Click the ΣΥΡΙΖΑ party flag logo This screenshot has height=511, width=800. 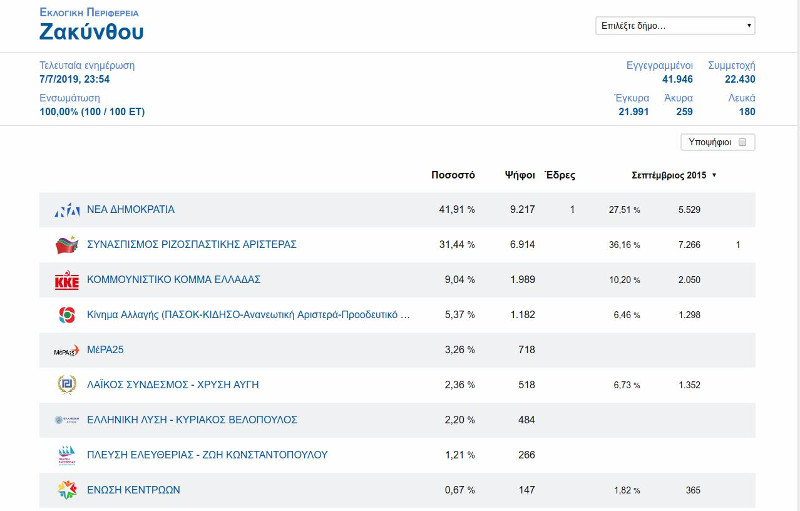(x=67, y=245)
